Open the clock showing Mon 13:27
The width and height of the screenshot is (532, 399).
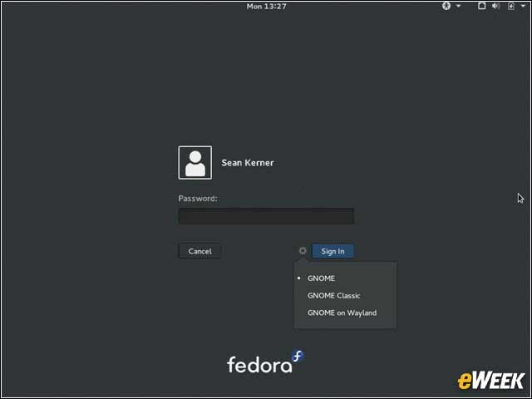click(x=266, y=6)
